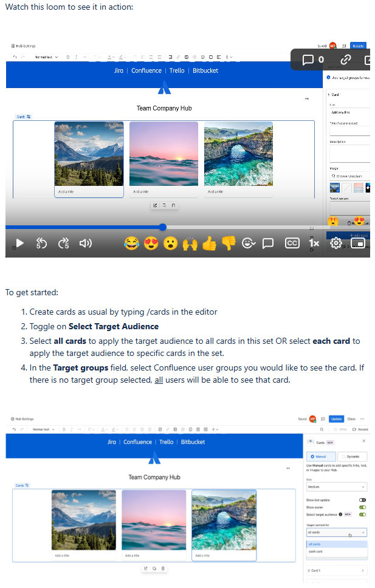The width and height of the screenshot is (375, 588).
Task: Open the comment bubble in video controls
Action: coord(268,244)
